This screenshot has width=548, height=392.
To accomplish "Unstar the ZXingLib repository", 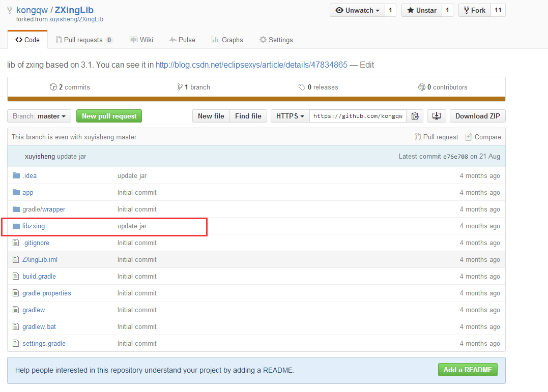I will pos(421,10).
